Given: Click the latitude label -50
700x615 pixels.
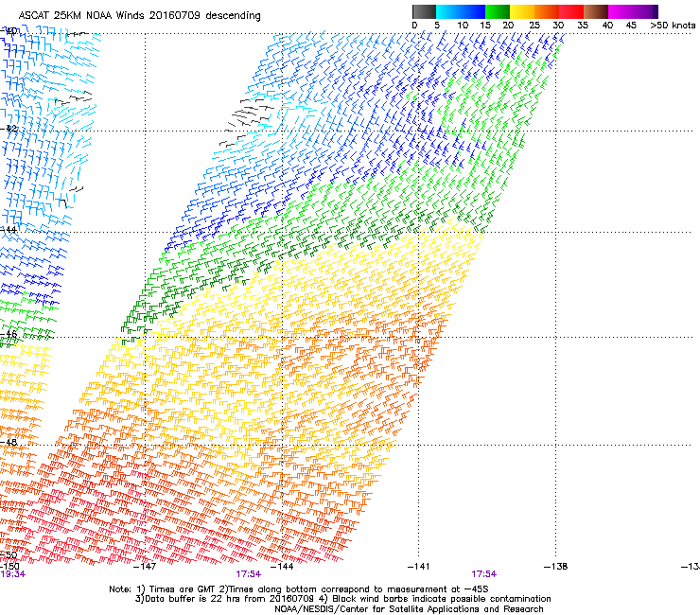Looking at the screenshot, I should click(x=9, y=555).
